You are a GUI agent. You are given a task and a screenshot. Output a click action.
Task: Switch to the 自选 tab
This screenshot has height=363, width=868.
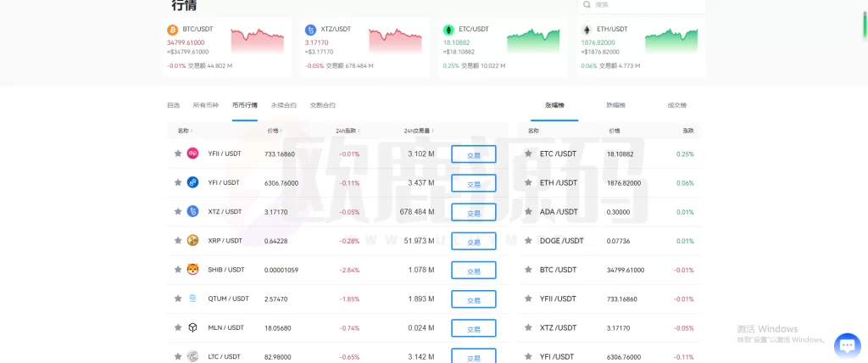(173, 105)
